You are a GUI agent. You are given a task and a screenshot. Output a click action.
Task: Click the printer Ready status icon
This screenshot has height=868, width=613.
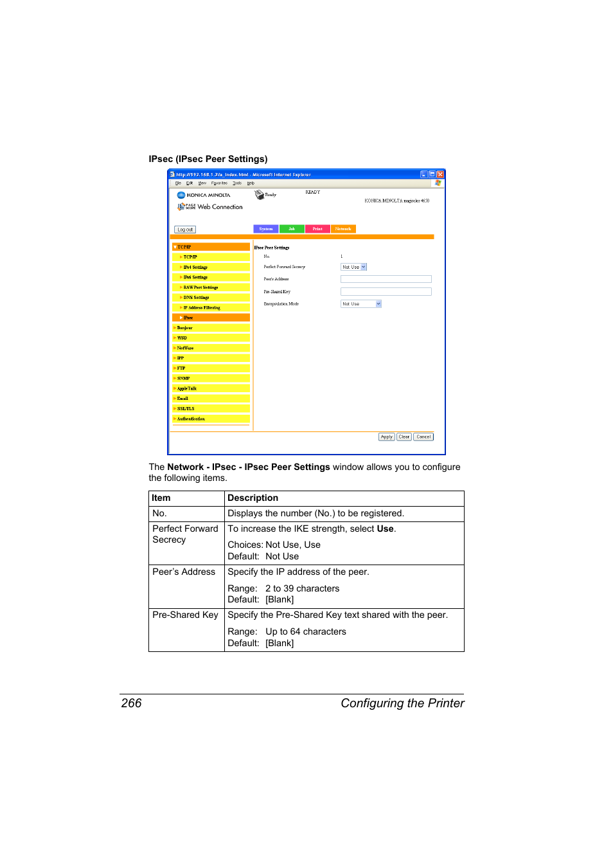[260, 194]
